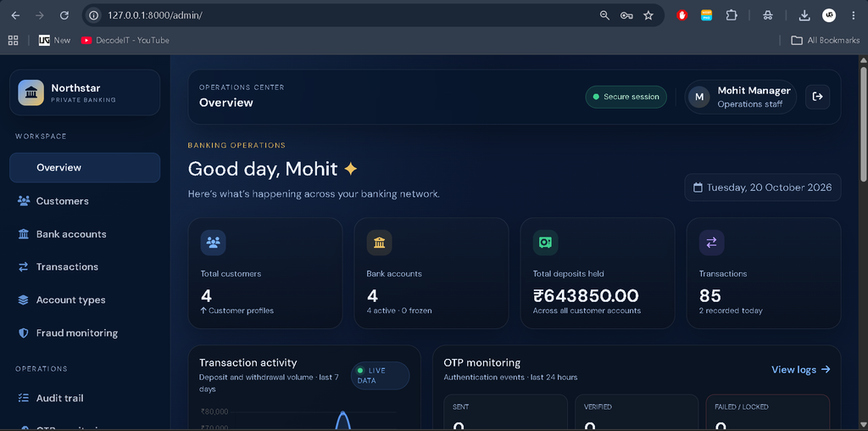Open the DecodeIT - YouTube bookmark

point(125,40)
